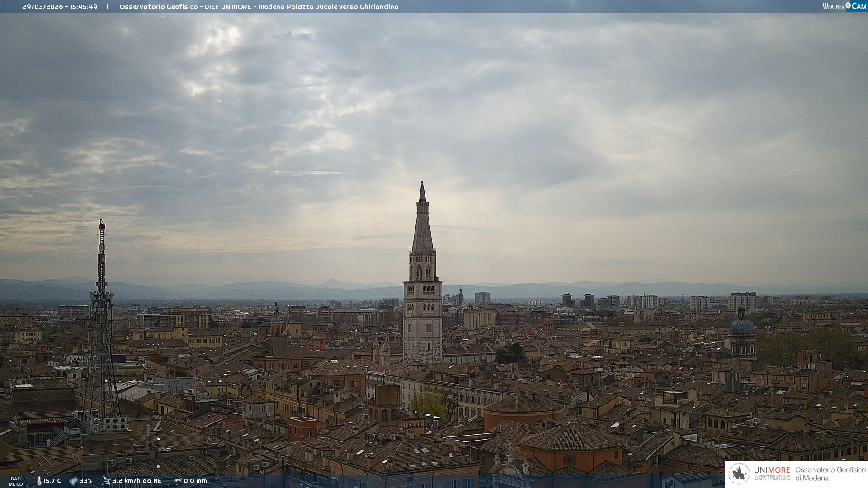Image resolution: width=868 pixels, height=488 pixels.
Task: Click Osservatorio Geofisico di Modena caption
Action: [830, 474]
